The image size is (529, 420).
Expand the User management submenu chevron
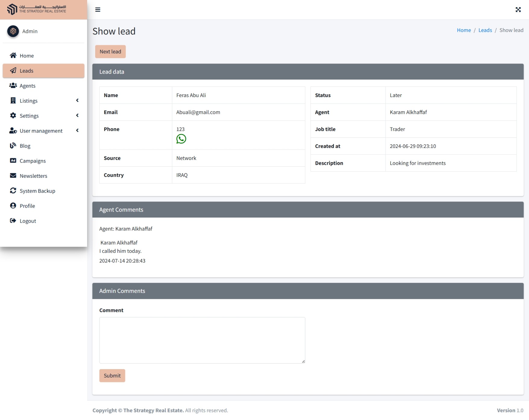click(x=77, y=130)
